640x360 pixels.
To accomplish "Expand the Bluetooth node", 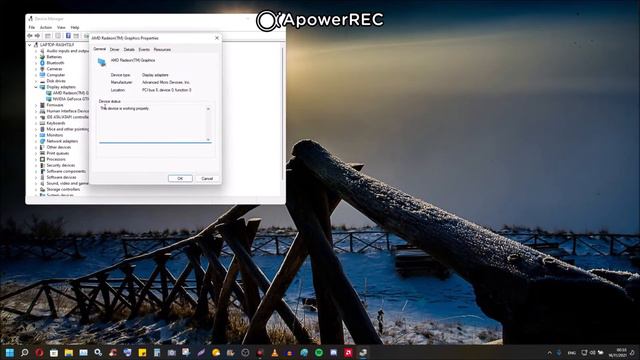I will (36, 63).
